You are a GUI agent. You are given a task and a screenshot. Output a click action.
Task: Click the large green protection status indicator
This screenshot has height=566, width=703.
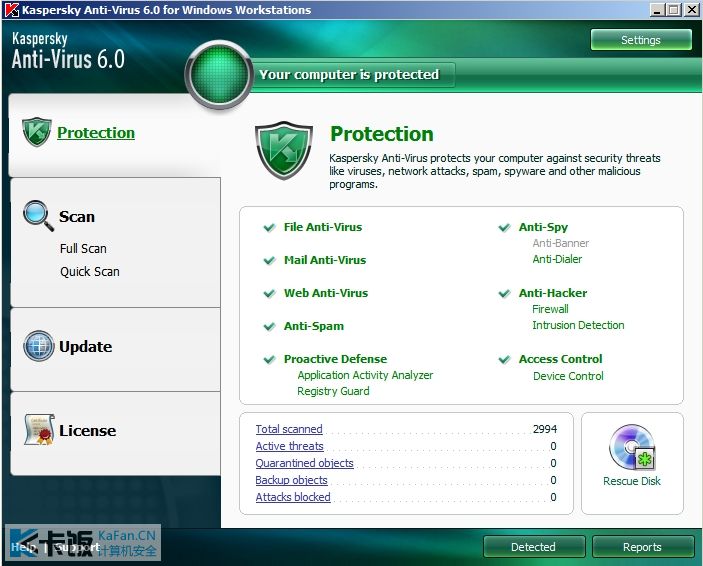coord(219,75)
